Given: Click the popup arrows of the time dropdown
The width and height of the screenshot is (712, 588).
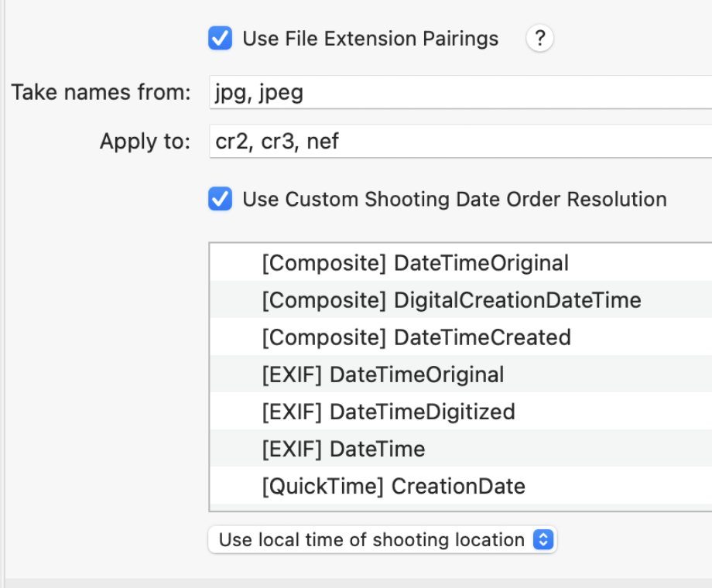Looking at the screenshot, I should pos(543,539).
